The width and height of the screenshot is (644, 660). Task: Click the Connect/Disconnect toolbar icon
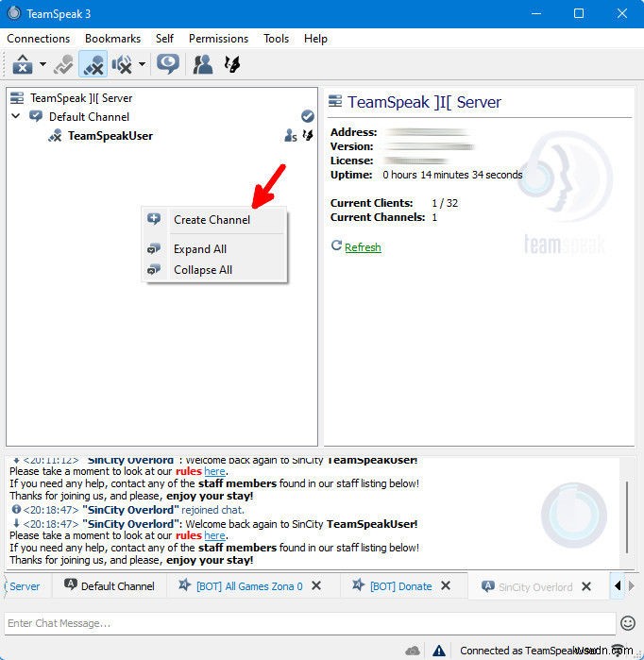coord(23,64)
